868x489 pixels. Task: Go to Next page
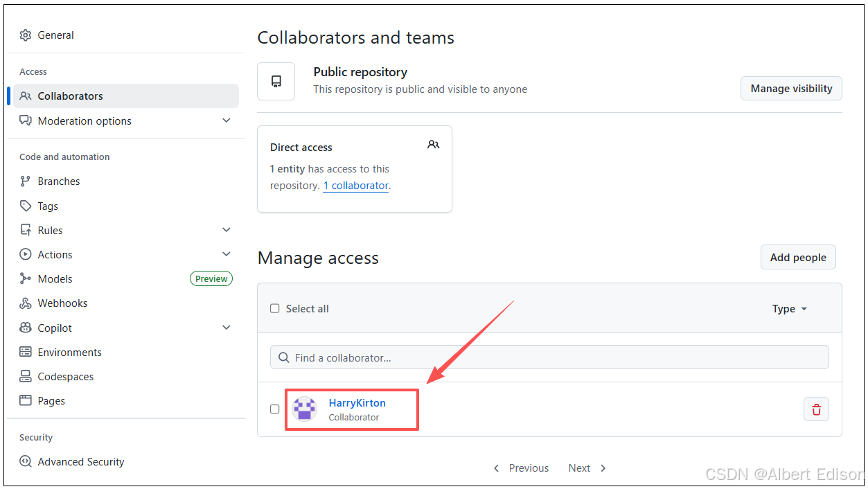point(587,468)
